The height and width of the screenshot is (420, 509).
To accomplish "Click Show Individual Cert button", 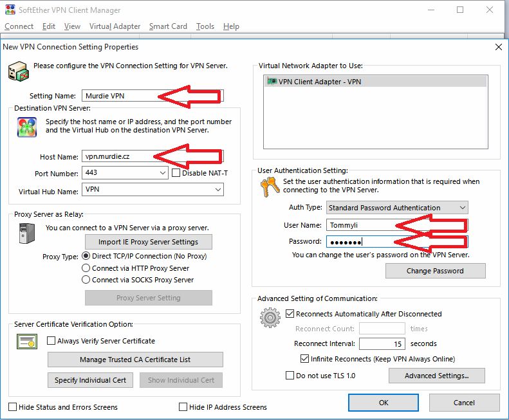I will (181, 380).
